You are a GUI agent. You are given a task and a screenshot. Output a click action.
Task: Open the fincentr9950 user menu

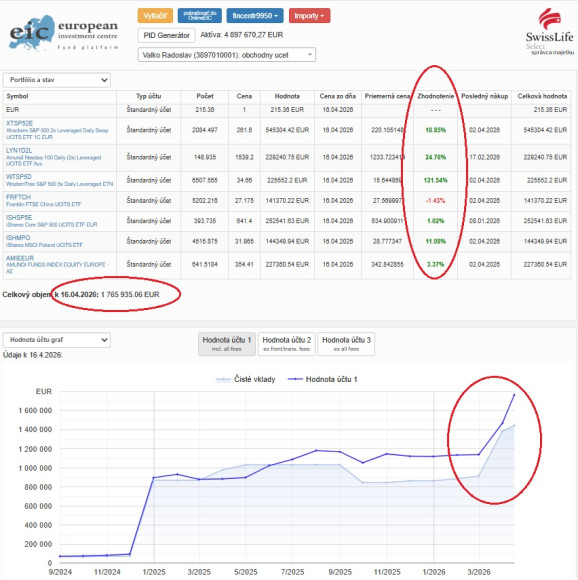click(x=255, y=16)
